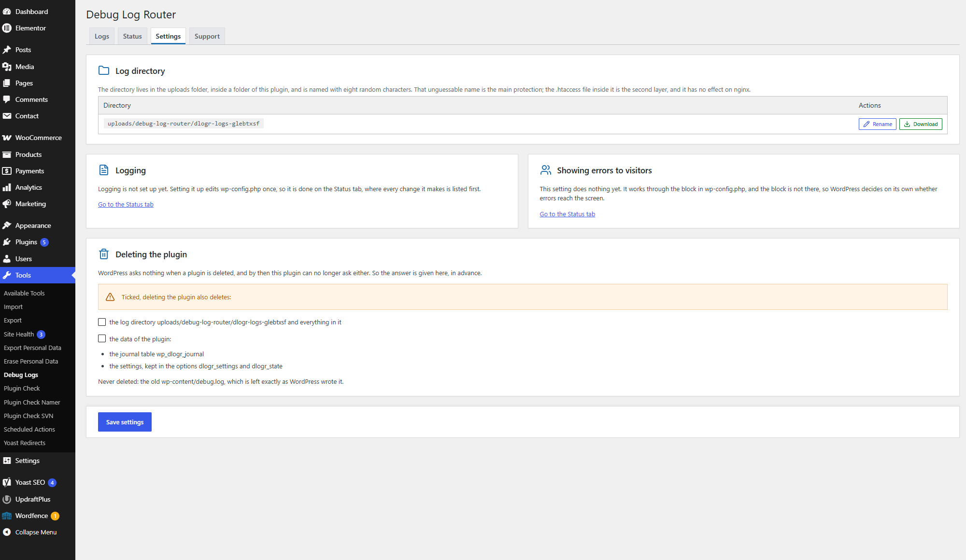Image resolution: width=966 pixels, height=560 pixels.
Task: Click the warning triangle in the notice
Action: tap(110, 297)
